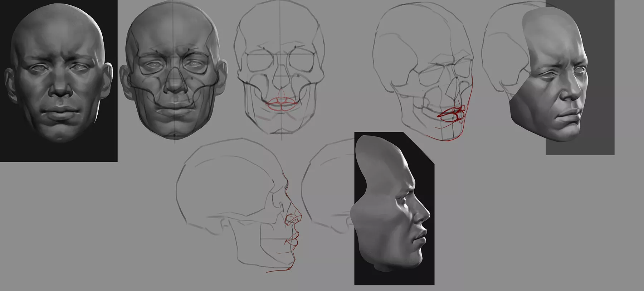This screenshot has width=644, height=291.
Task: Click the red chin line on profile skull
Action: (x=283, y=270)
